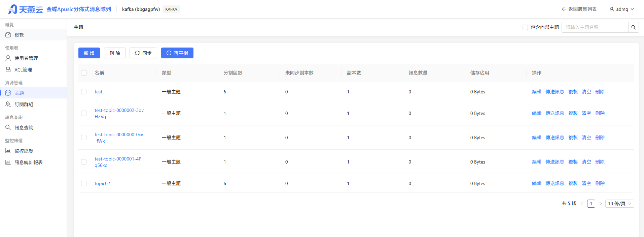Click page number 1 in pagination
This screenshot has height=237, width=644.
pyautogui.click(x=591, y=204)
